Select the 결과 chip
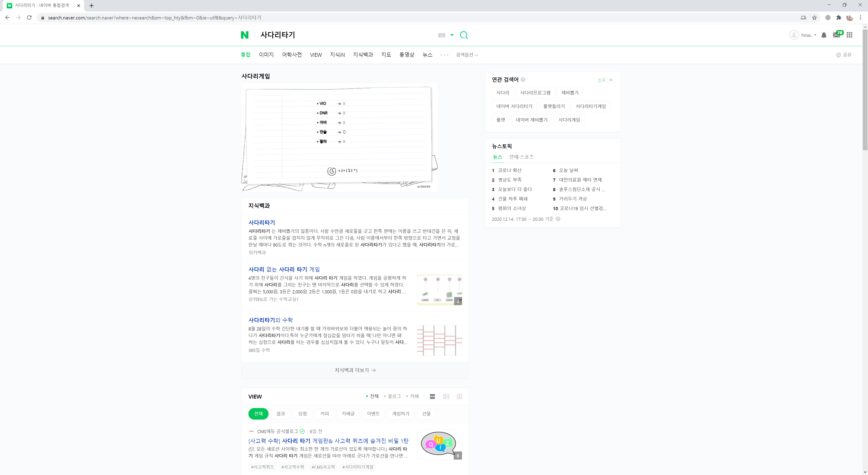The height and width of the screenshot is (475, 868). 280,414
